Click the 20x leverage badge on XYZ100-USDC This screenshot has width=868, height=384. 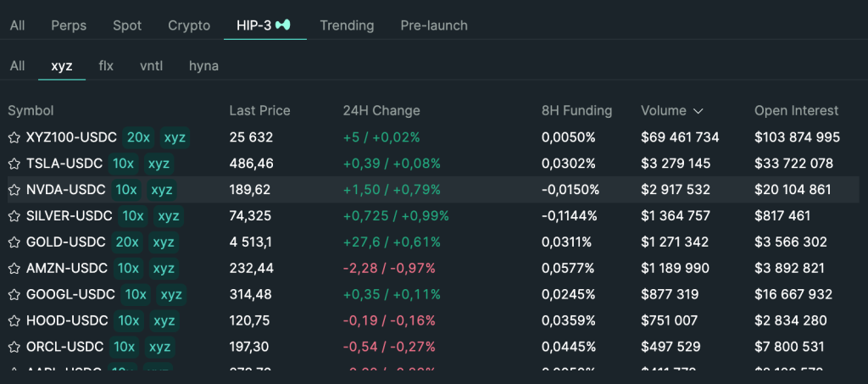coord(138,137)
